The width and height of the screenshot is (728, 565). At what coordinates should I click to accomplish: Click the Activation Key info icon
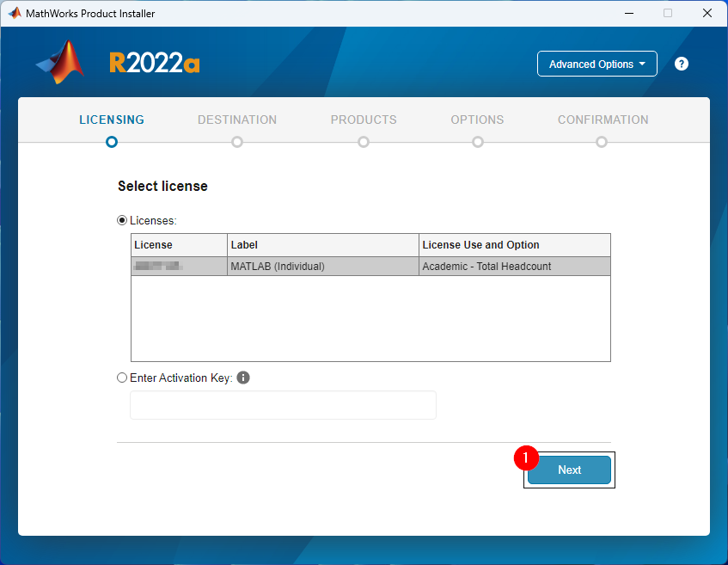pyautogui.click(x=243, y=378)
